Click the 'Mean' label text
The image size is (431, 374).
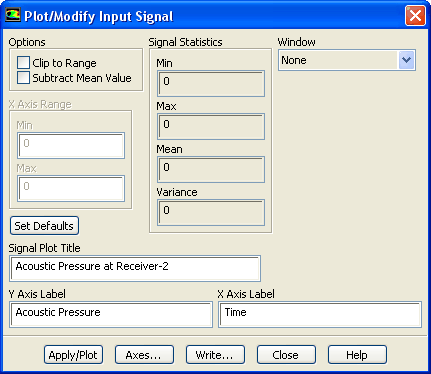tap(169, 149)
